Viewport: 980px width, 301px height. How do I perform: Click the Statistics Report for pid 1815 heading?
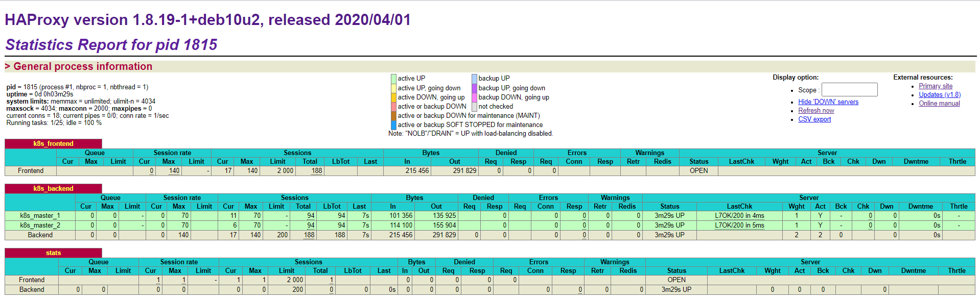point(111,45)
